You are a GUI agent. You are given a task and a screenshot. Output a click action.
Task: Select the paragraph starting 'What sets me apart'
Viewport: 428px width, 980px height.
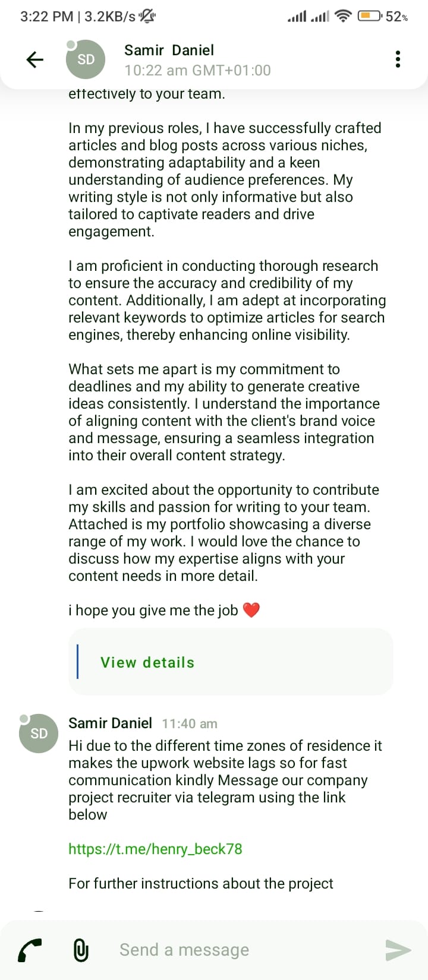pos(224,412)
